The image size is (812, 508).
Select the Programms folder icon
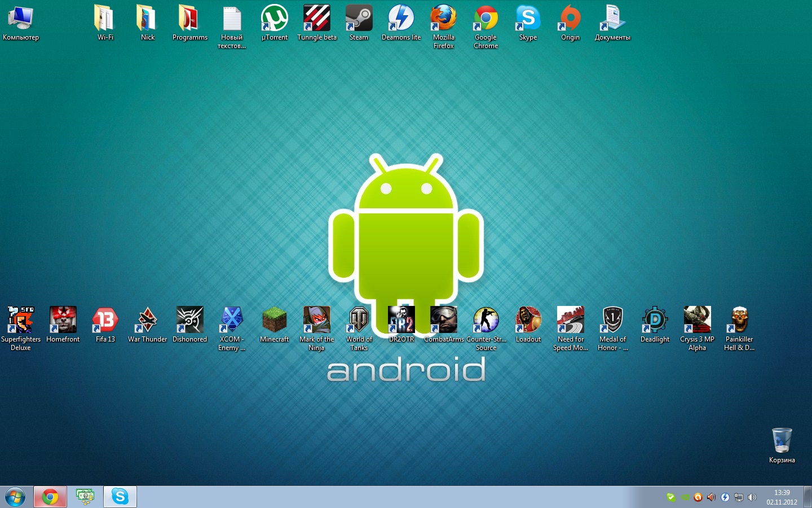point(190,23)
